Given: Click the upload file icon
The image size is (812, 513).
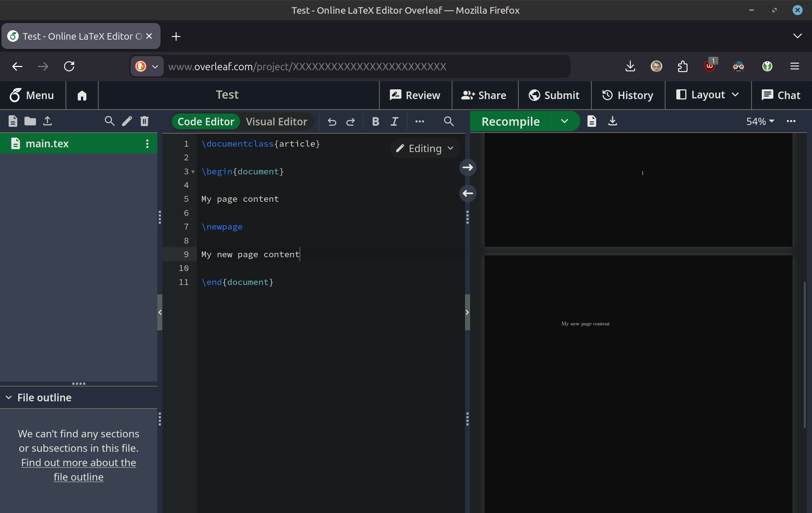Looking at the screenshot, I should pyautogui.click(x=48, y=121).
